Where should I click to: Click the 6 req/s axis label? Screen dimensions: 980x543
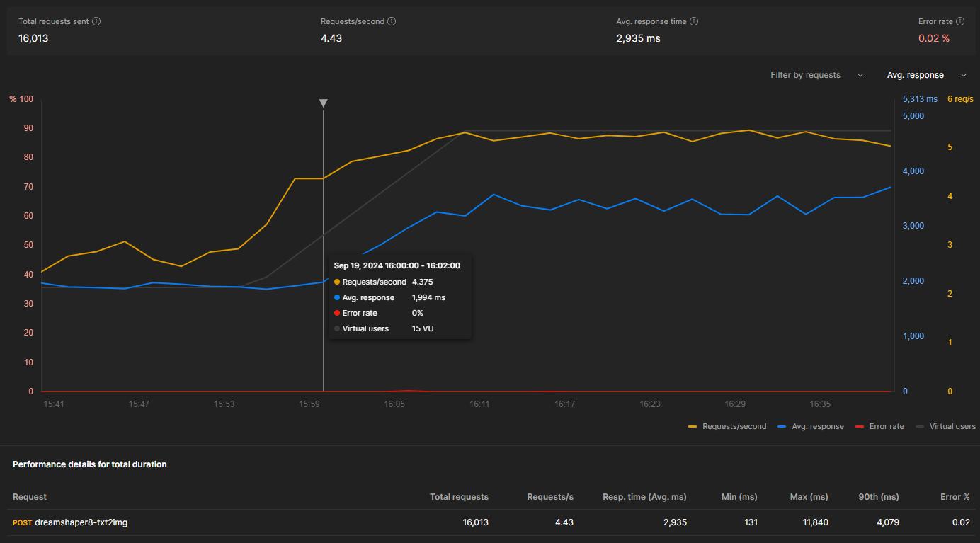click(x=960, y=99)
